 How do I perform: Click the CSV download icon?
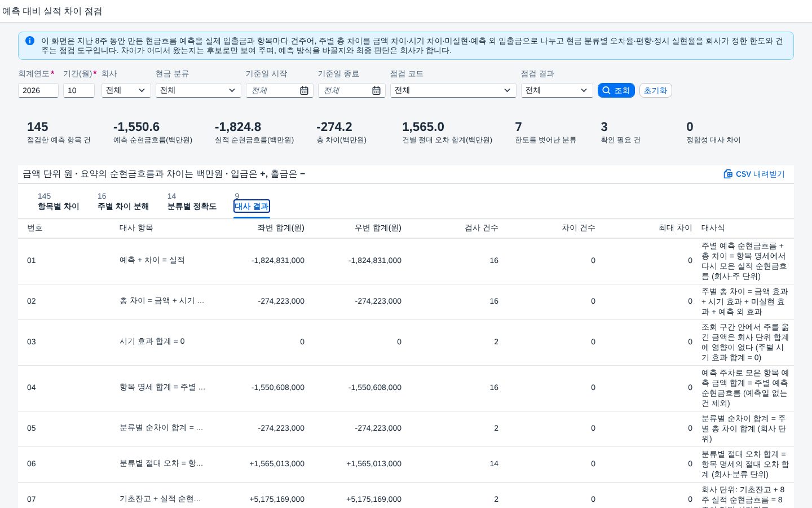click(728, 174)
